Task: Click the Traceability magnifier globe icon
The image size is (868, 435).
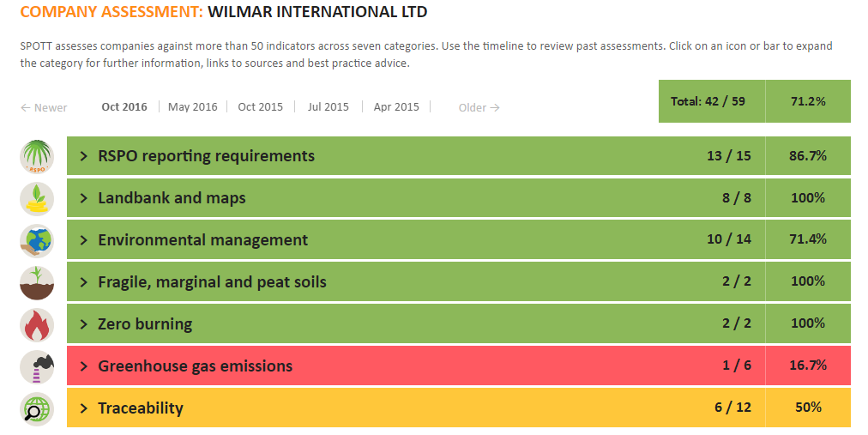Action: point(37,409)
